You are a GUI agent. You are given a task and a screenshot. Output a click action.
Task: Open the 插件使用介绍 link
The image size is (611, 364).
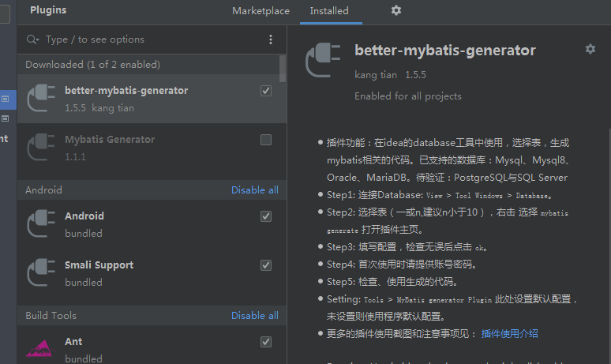coord(509,334)
